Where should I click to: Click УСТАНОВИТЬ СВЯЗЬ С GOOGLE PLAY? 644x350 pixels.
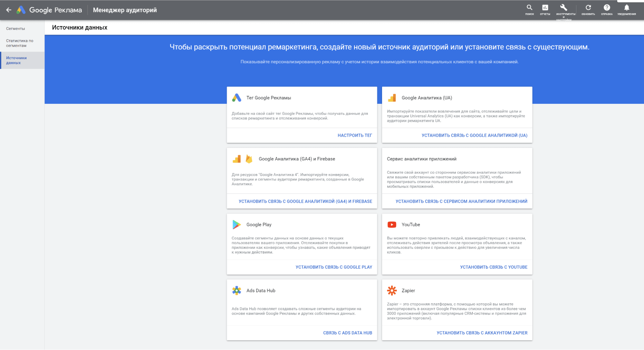(334, 267)
